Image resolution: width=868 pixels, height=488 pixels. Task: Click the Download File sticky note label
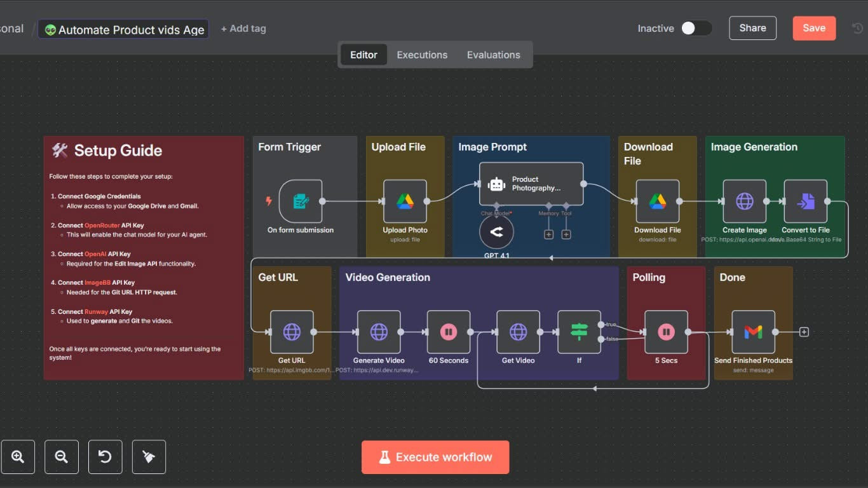pos(648,154)
